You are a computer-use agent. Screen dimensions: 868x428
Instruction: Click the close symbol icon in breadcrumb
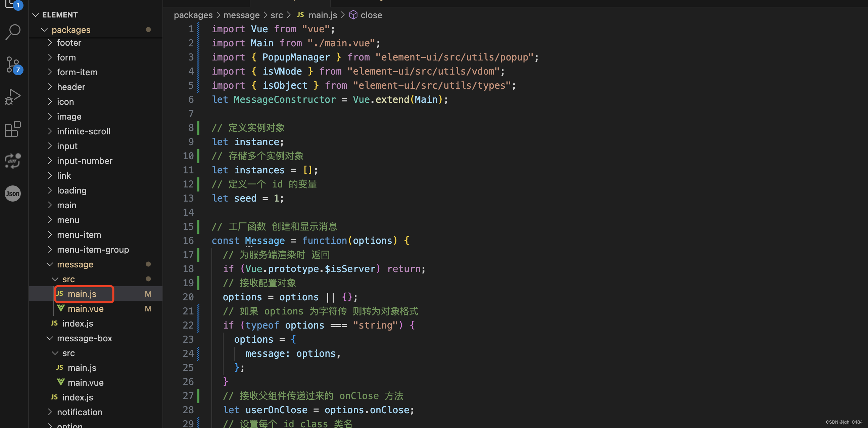(x=353, y=15)
